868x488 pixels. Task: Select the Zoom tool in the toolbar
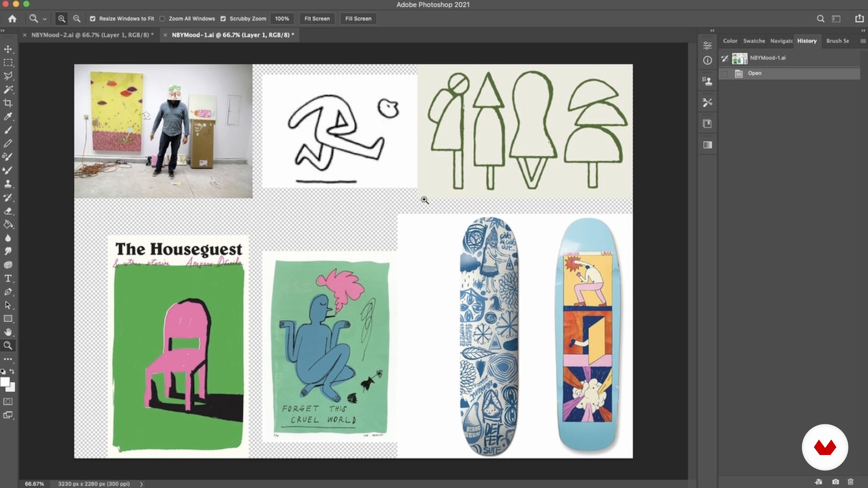8,345
